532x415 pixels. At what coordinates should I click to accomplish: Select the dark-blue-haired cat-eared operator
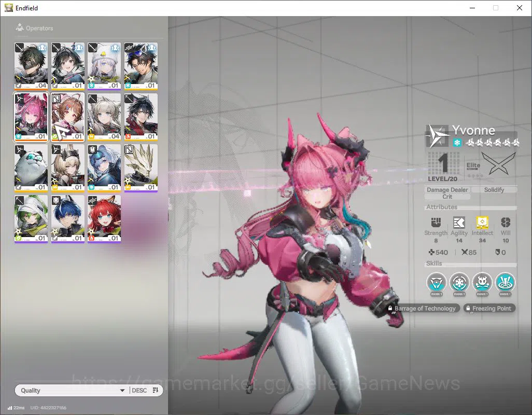(x=67, y=219)
